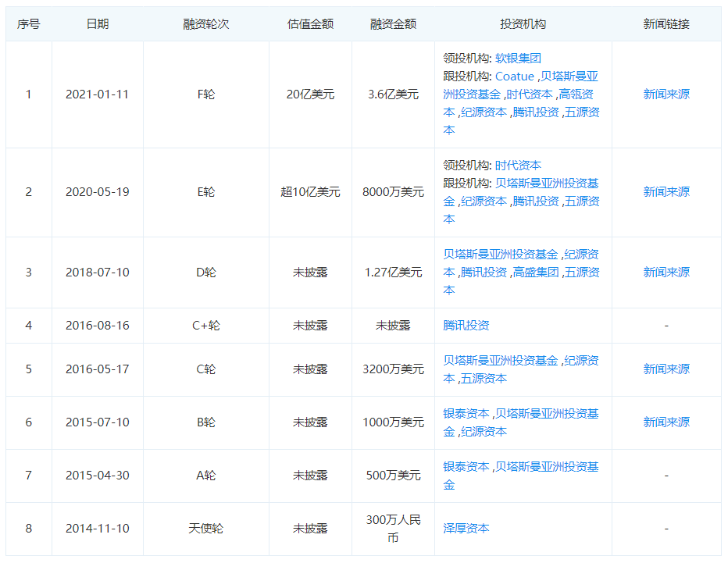Open 腾讯投资 link in the E轮 row
Screen dimensions: 728x563
(535, 201)
